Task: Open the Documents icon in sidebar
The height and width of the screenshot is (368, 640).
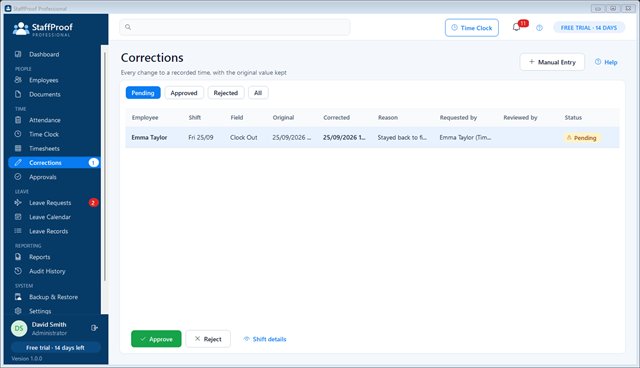Action: point(18,94)
